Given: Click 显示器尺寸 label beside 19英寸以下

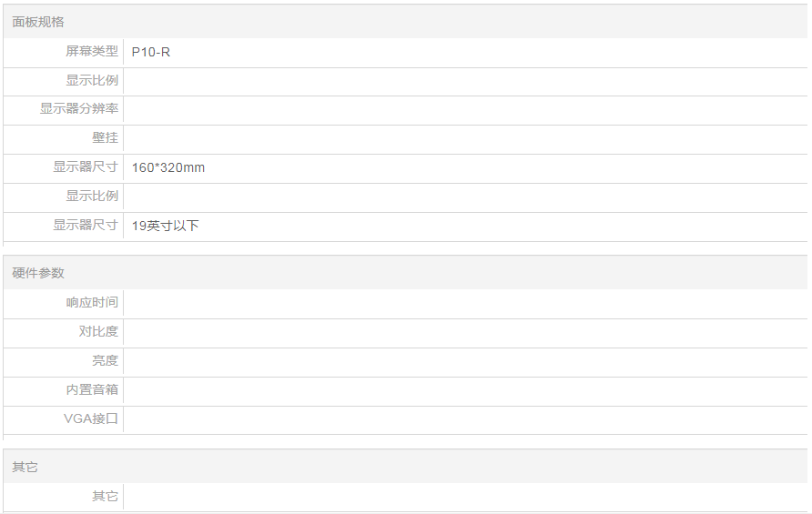Looking at the screenshot, I should (x=86, y=226).
